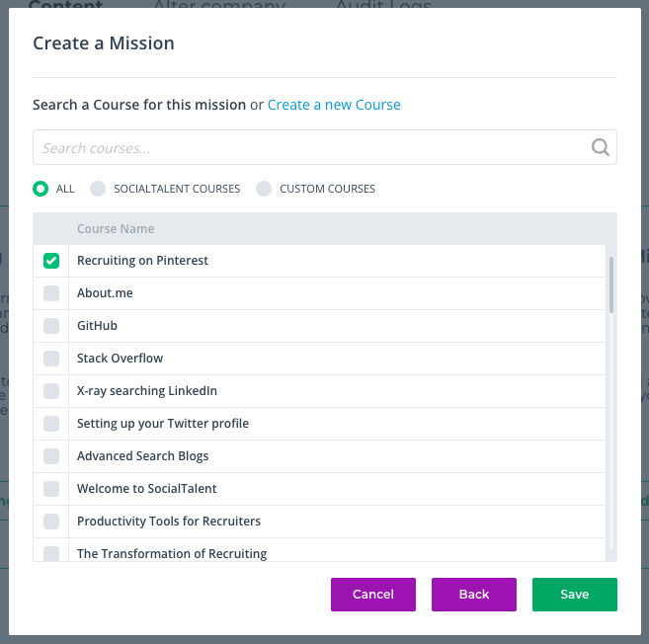Viewport: 649px width, 644px height.
Task: Select the SocialTalent Courses radio button
Action: [x=98, y=189]
